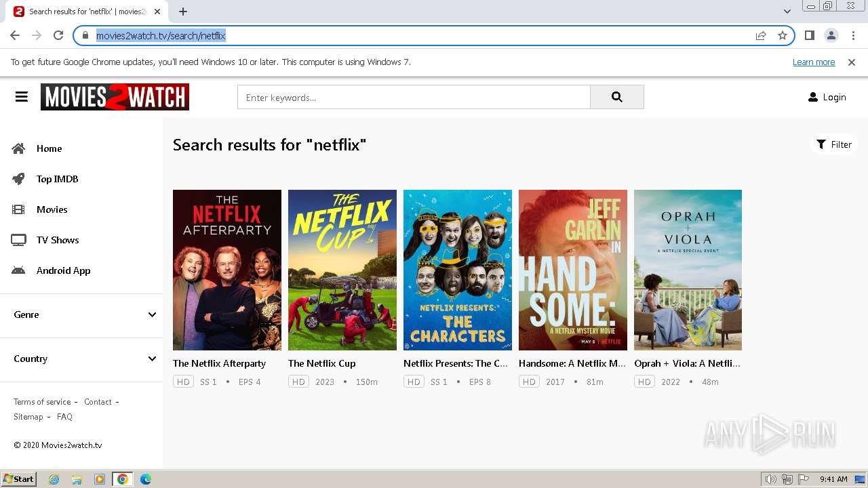Go back with browser back arrow
The image size is (868, 488).
(x=15, y=35)
